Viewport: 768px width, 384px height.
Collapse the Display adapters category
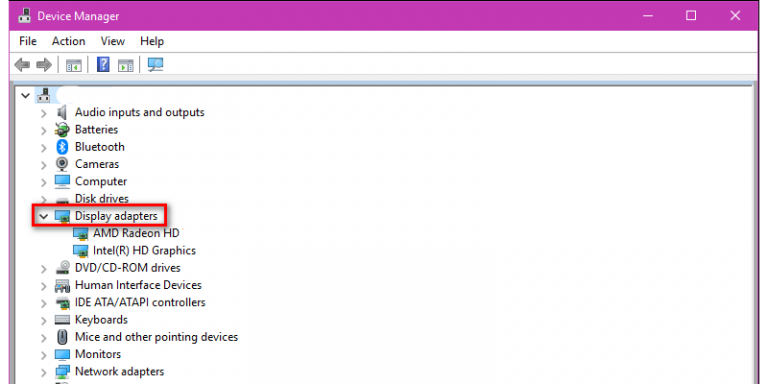click(44, 216)
